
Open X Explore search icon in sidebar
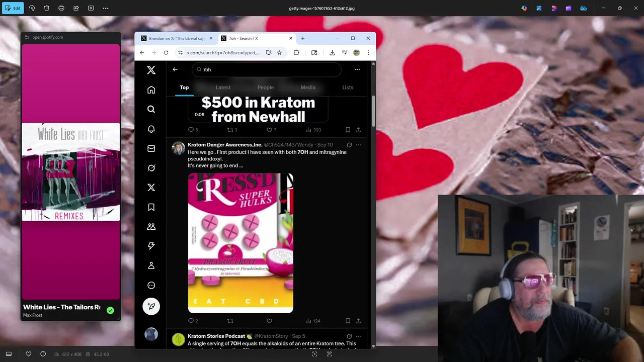pos(151,109)
